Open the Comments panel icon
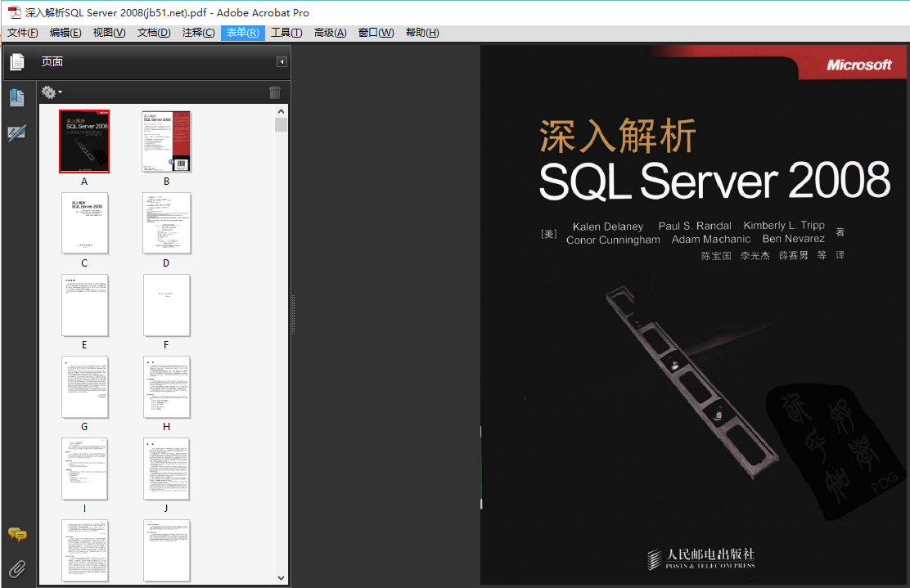 pyautogui.click(x=17, y=534)
